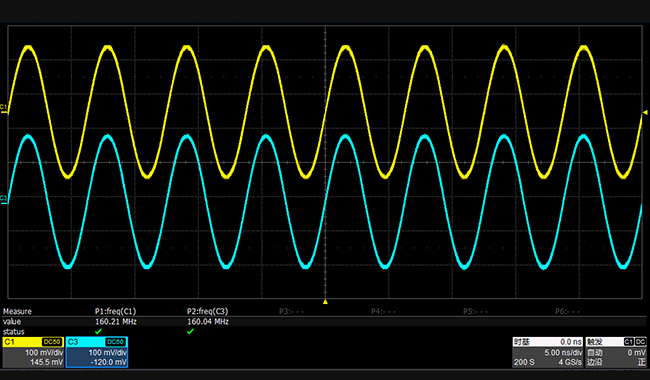Click the DC50 coupling badge on C1
The height and width of the screenshot is (380, 650).
(52, 342)
